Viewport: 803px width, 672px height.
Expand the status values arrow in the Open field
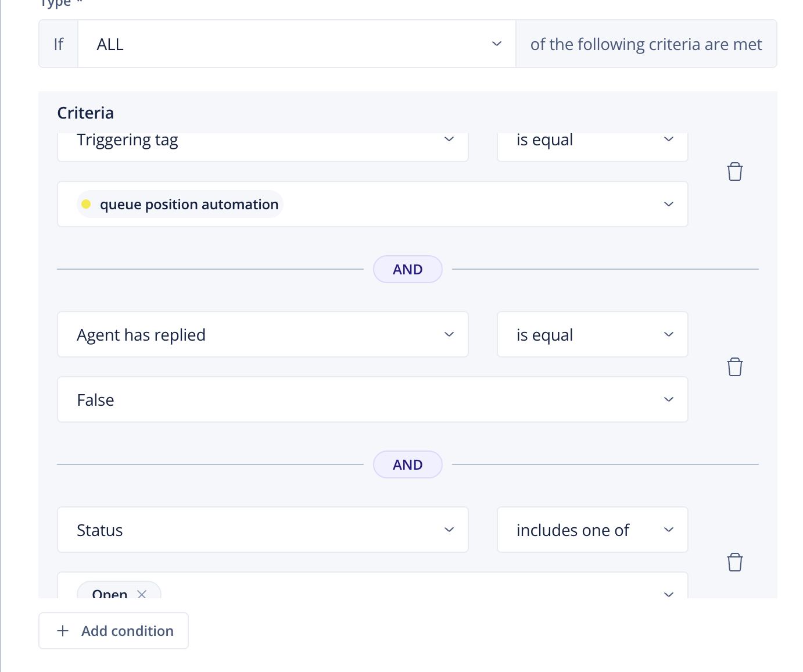(x=668, y=594)
